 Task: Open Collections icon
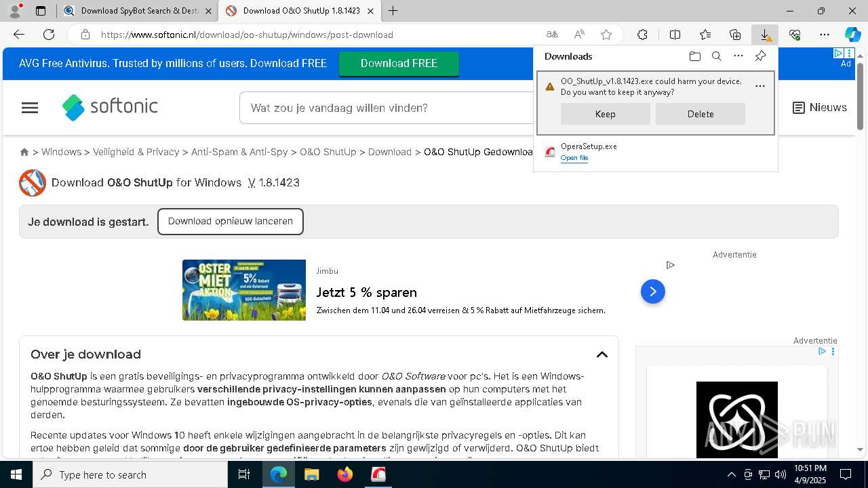(x=735, y=35)
